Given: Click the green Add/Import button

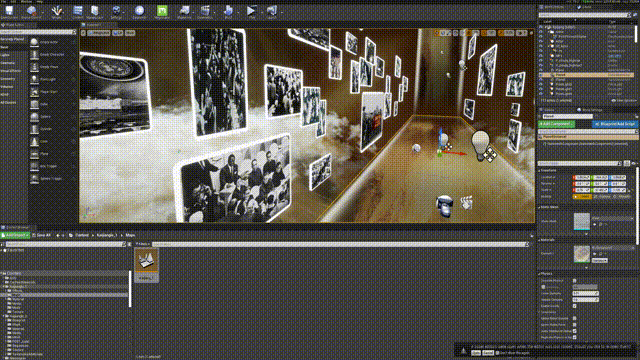Looking at the screenshot, I should (x=15, y=235).
